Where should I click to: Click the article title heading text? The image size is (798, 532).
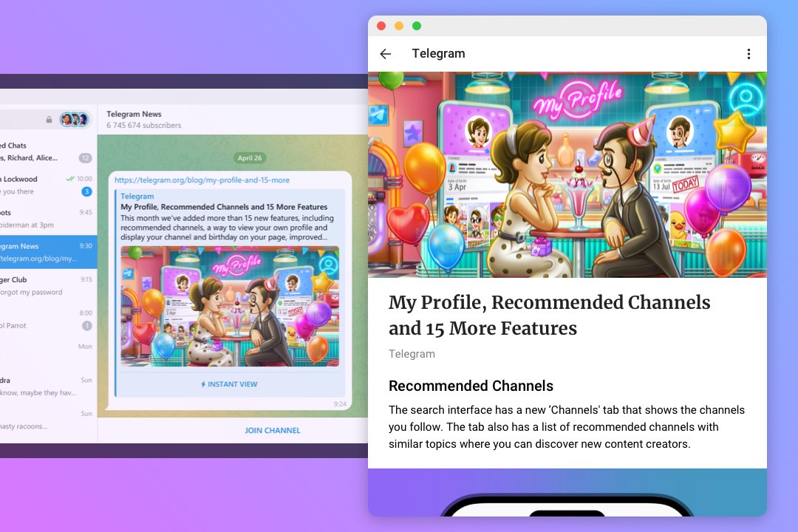(549, 315)
